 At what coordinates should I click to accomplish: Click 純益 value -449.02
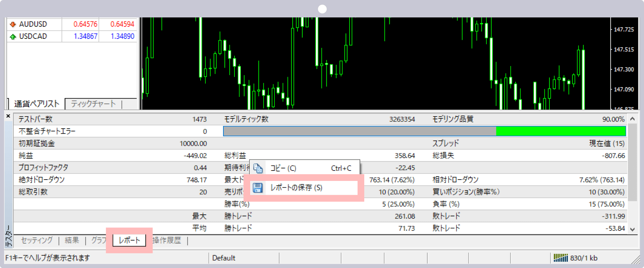195,156
